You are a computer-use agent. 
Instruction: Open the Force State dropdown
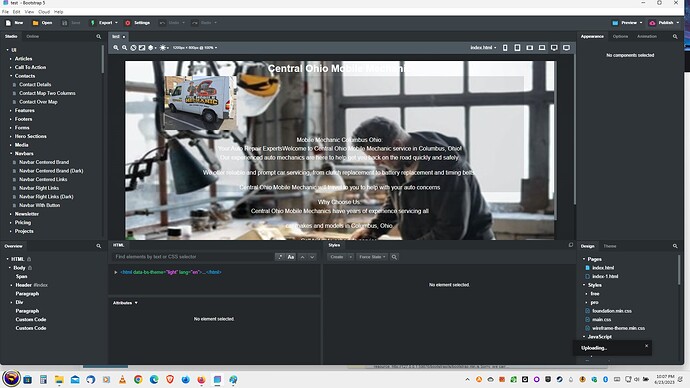pyautogui.click(x=372, y=256)
